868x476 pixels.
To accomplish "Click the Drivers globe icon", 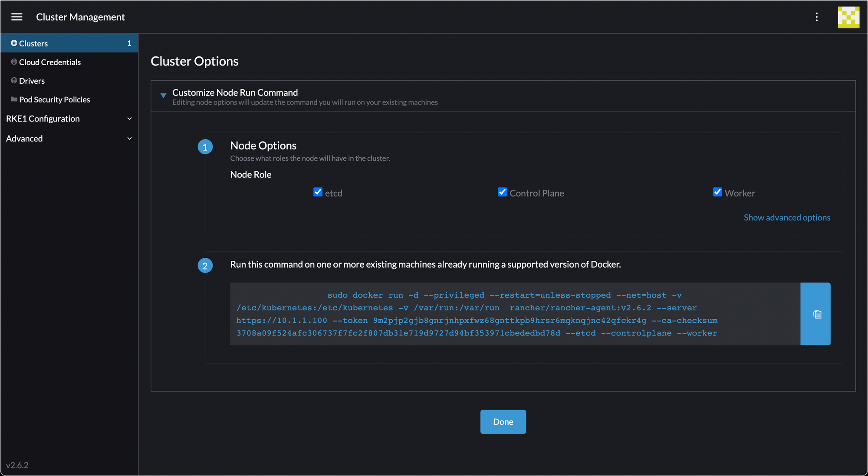I will [x=14, y=81].
